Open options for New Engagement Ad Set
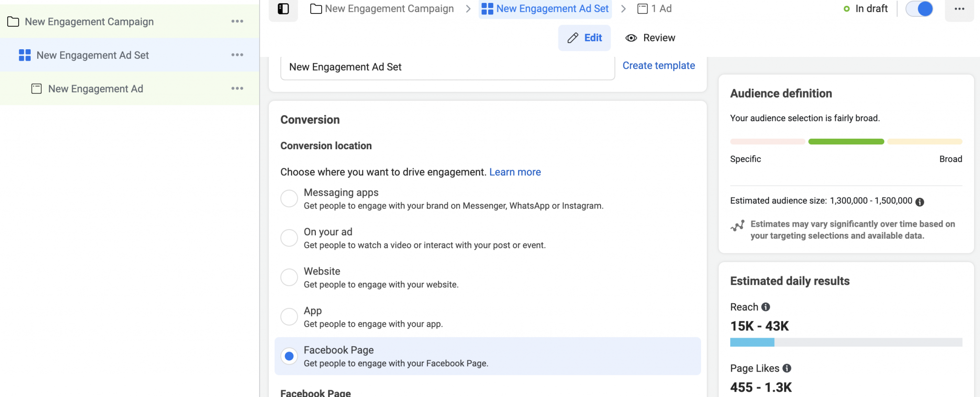 [237, 55]
